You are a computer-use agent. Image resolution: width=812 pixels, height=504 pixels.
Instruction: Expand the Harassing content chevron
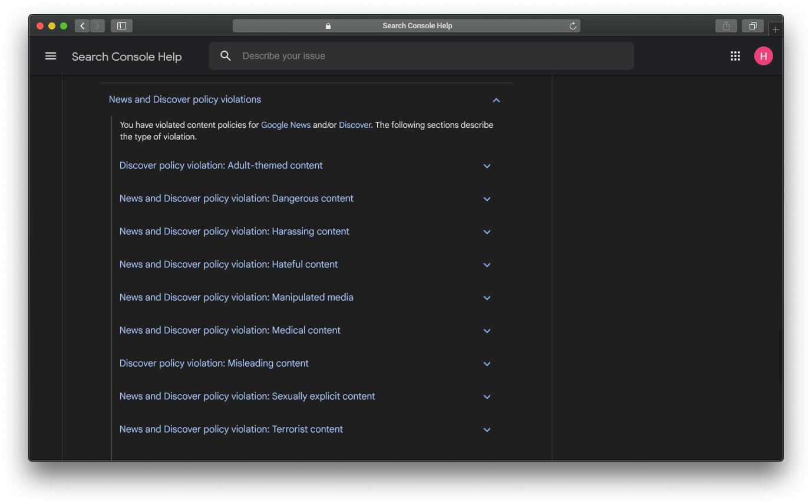[487, 232]
